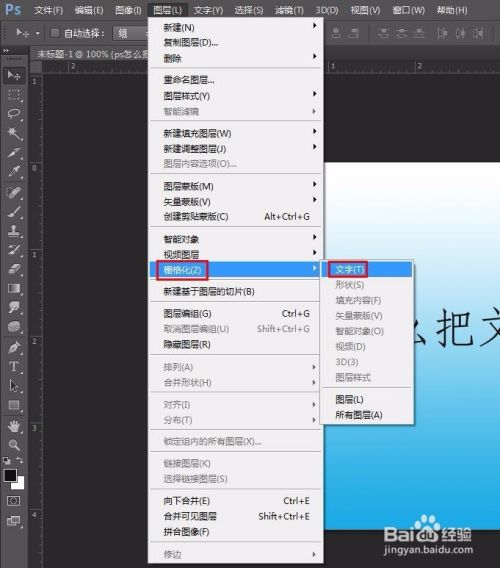Change screen mode icon in toolbox

coord(13,521)
